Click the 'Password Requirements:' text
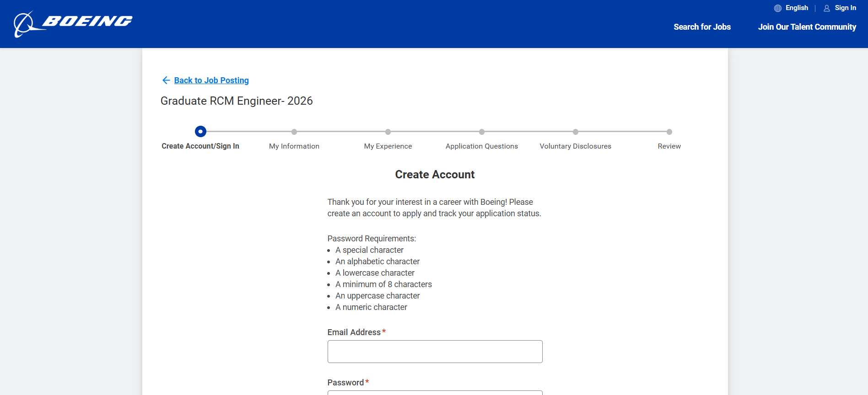This screenshot has height=395, width=868. [x=372, y=239]
